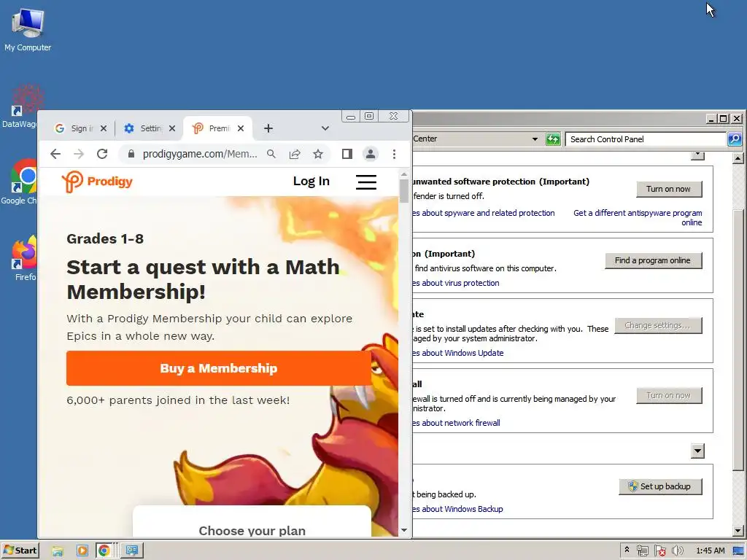Open link about virus protection
747x560 pixels.
(x=455, y=283)
